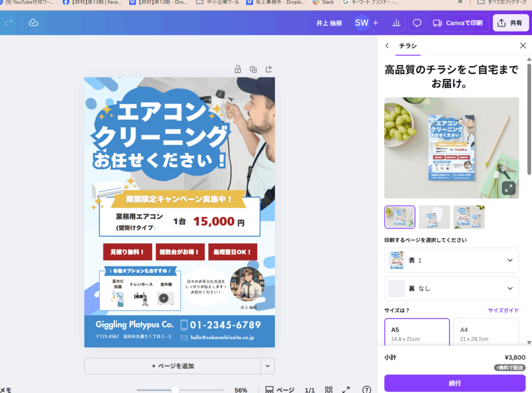Image resolution: width=532 pixels, height=393 pixels.
Task: Select the anime man portrait on the flyer
Action: pos(247,284)
